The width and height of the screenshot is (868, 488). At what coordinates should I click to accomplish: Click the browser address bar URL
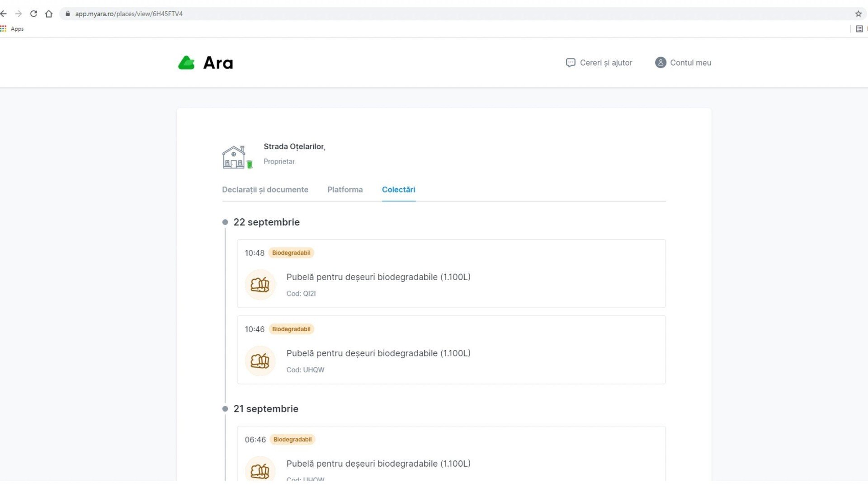click(129, 14)
